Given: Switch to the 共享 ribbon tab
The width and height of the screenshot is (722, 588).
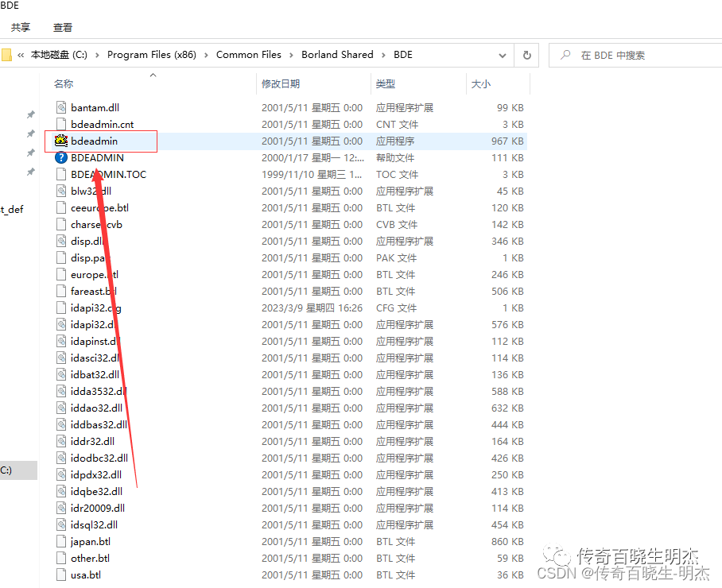Looking at the screenshot, I should point(21,27).
